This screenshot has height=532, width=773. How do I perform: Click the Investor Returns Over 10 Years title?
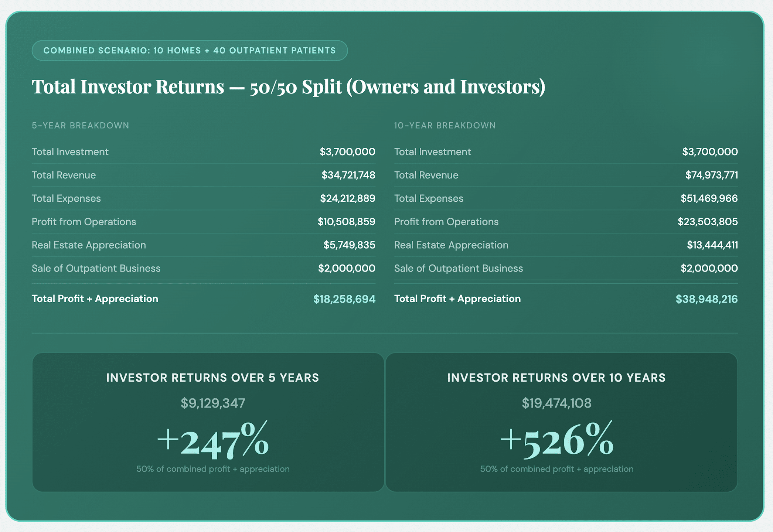coord(556,378)
